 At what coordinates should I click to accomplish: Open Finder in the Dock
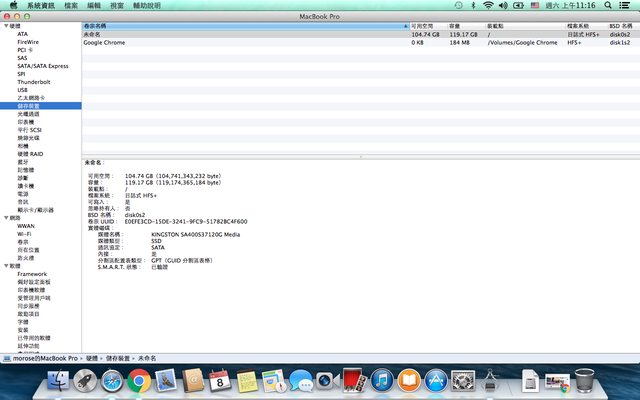coord(59,380)
